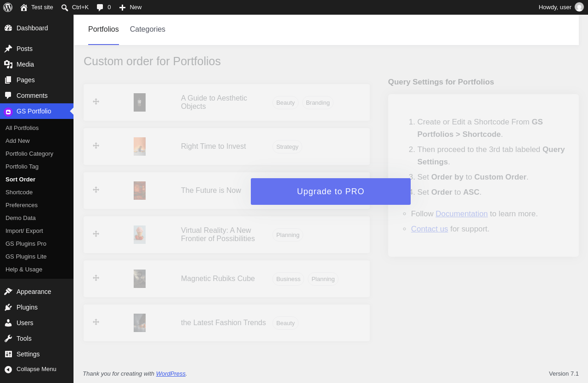Open the Howdy, user account menu

pos(561,7)
